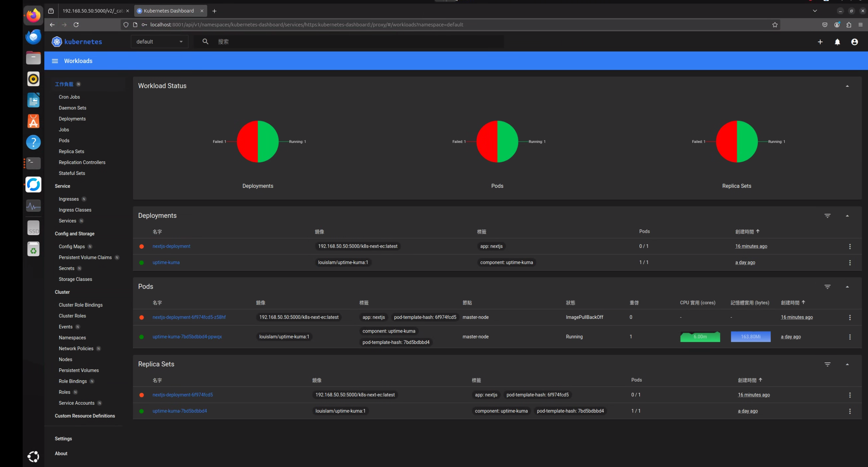The image size is (868, 467).
Task: Click the Kubernetes logo
Action: click(57, 42)
